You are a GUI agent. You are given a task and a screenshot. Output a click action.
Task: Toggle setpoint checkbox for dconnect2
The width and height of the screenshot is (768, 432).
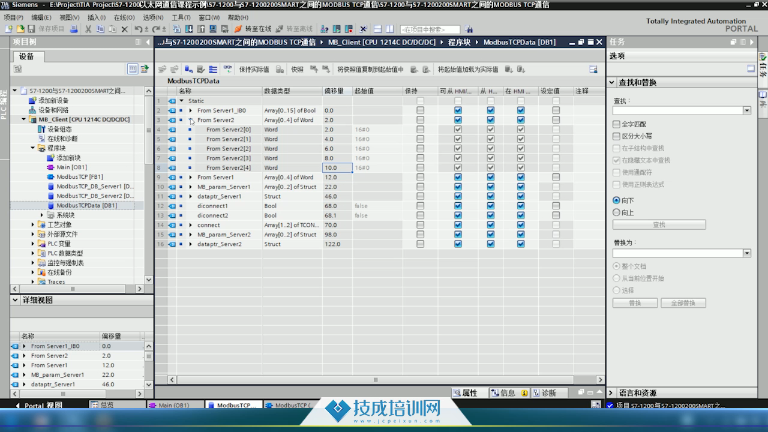pos(556,216)
